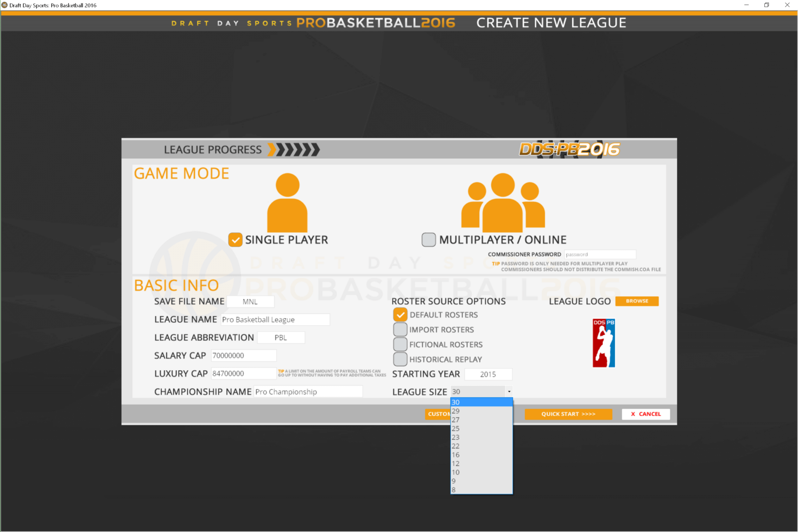Choose 10 from league size options

coord(482,472)
